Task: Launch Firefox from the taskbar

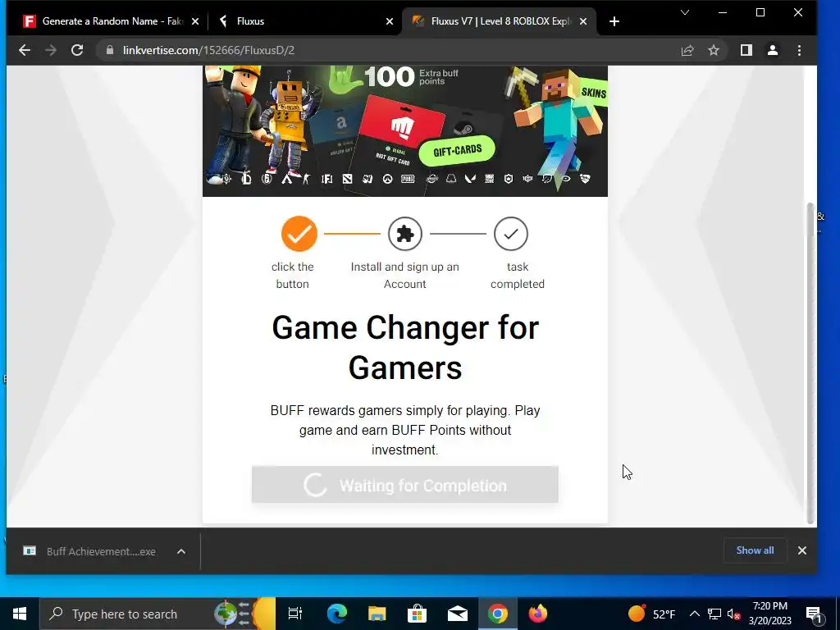Action: click(538, 614)
